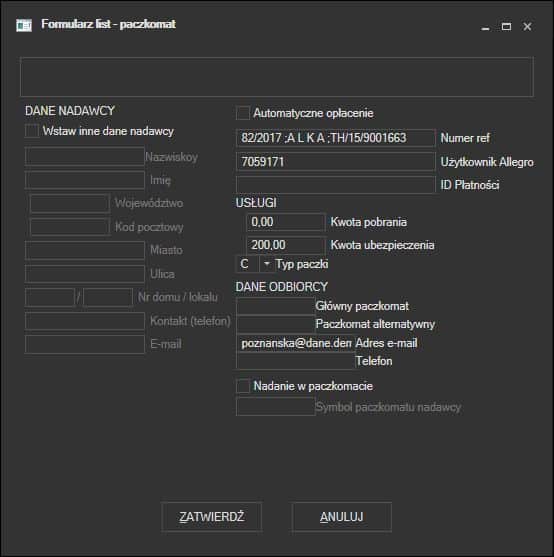Close the Formularz list dialog
Screen dimensions: 554x557
coord(527,27)
